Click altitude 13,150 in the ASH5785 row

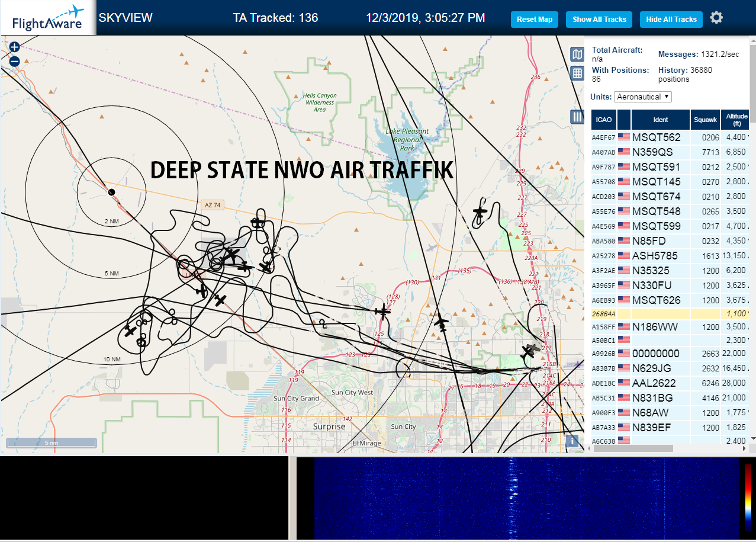coord(734,256)
